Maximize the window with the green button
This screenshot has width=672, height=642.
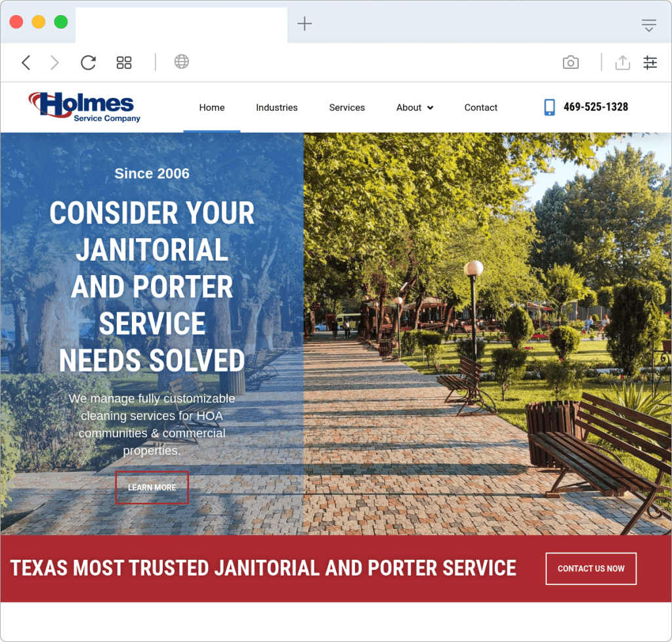click(61, 22)
